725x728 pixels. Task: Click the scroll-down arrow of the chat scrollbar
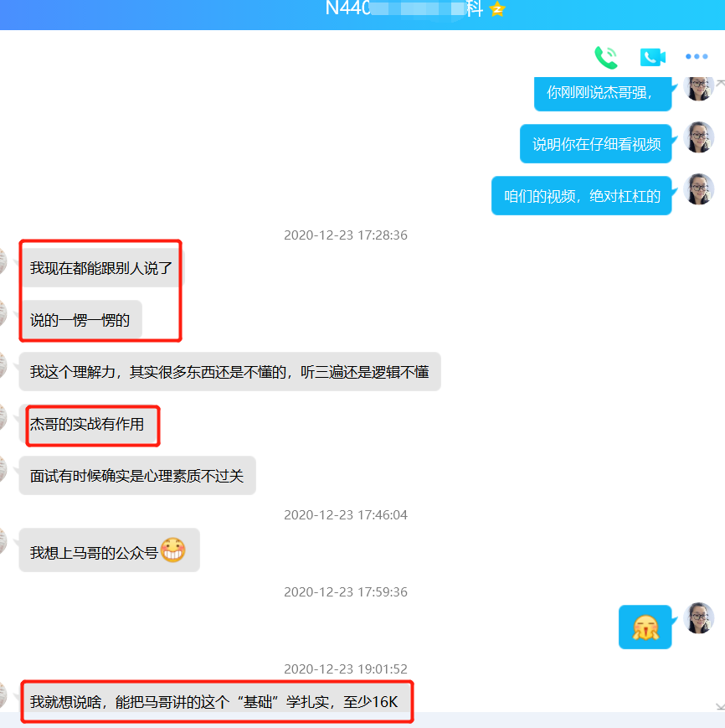[x=720, y=707]
